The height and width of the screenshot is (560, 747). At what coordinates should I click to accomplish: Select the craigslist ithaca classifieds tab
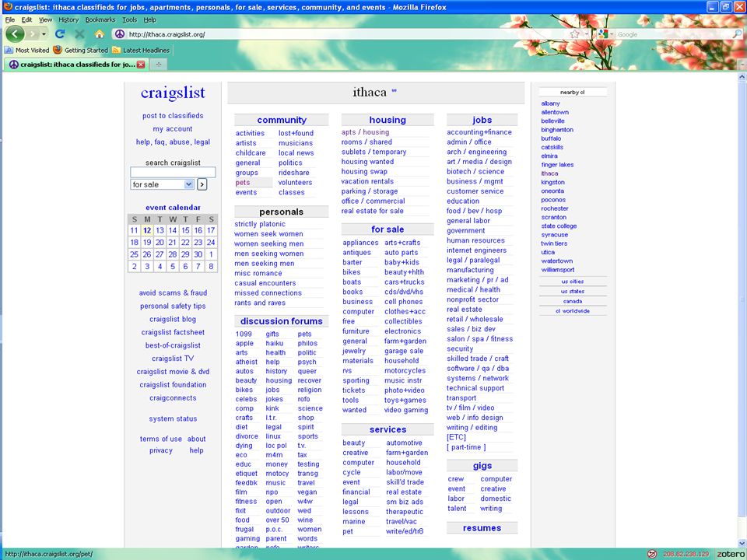(x=75, y=65)
